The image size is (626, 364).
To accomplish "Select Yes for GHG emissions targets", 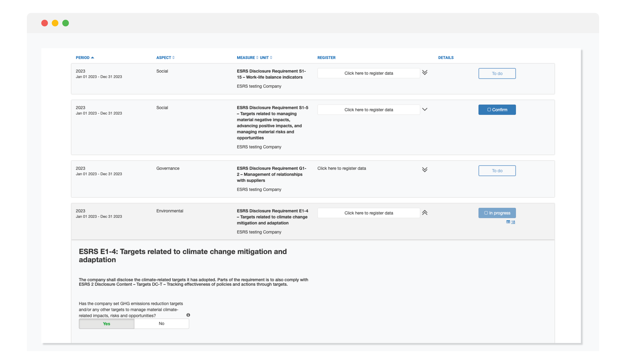I will click(106, 323).
